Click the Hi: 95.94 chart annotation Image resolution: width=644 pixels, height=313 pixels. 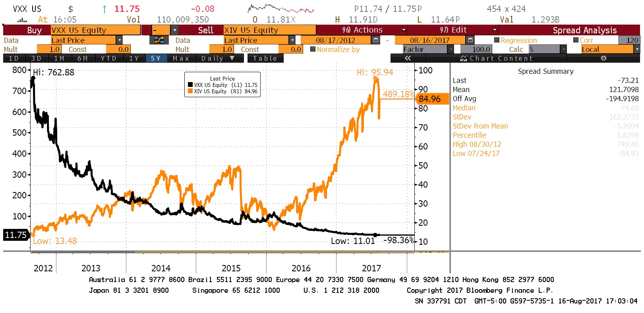click(375, 72)
